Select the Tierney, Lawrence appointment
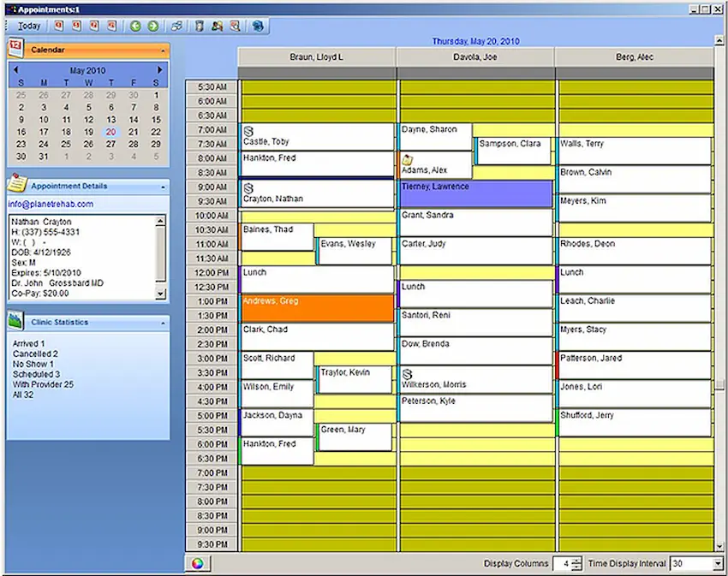Image resolution: width=728 pixels, height=576 pixels. pyautogui.click(x=474, y=192)
